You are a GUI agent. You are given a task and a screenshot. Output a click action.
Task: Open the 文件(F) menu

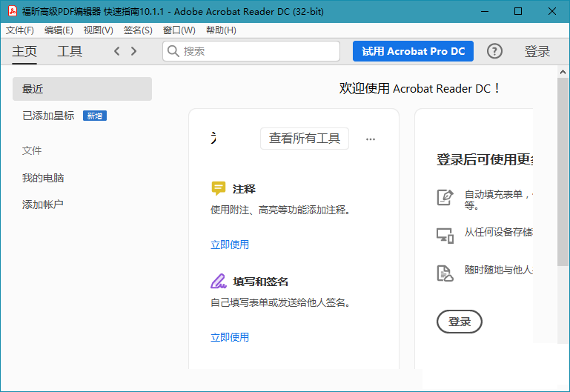point(20,30)
